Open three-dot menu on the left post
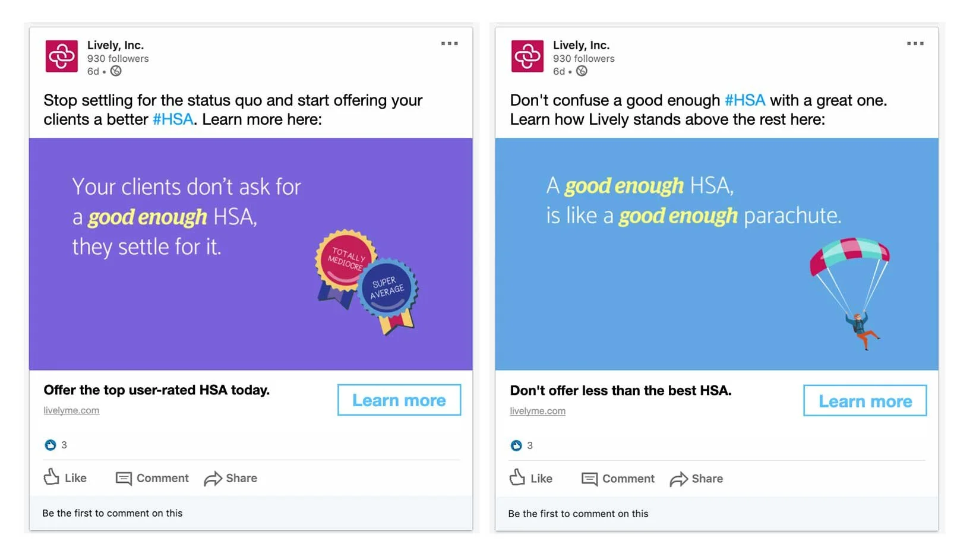973x560 pixels. pyautogui.click(x=449, y=43)
